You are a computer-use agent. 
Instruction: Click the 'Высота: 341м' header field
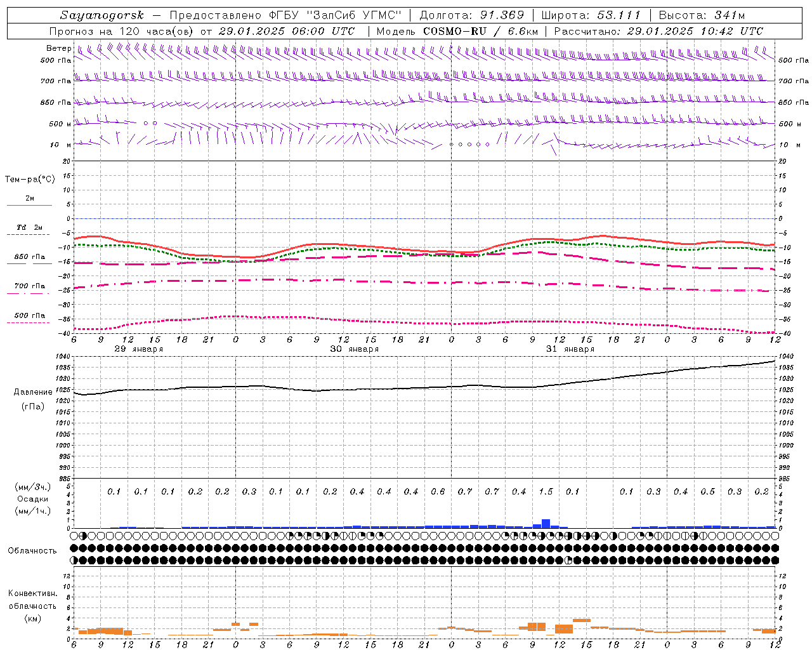coord(702,15)
